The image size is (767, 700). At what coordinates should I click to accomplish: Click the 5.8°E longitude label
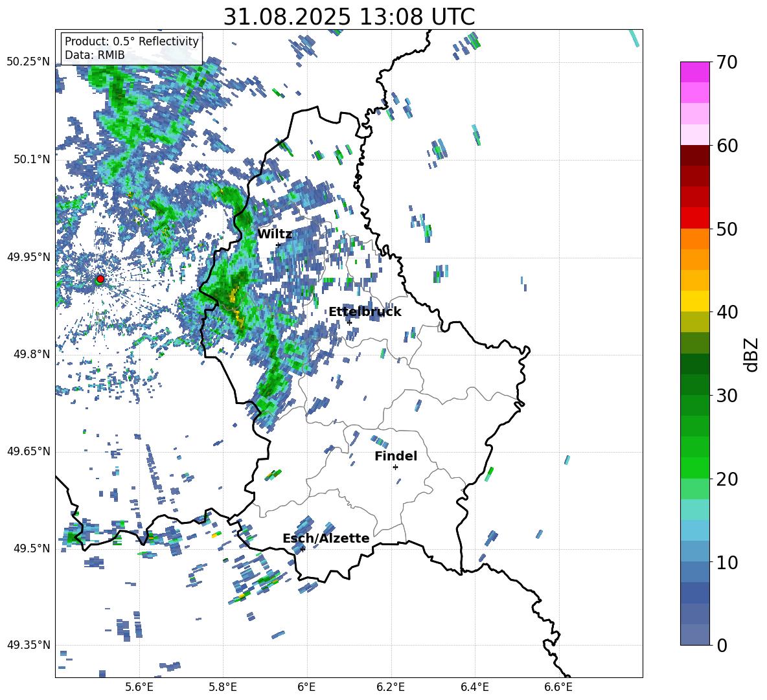pos(223,687)
